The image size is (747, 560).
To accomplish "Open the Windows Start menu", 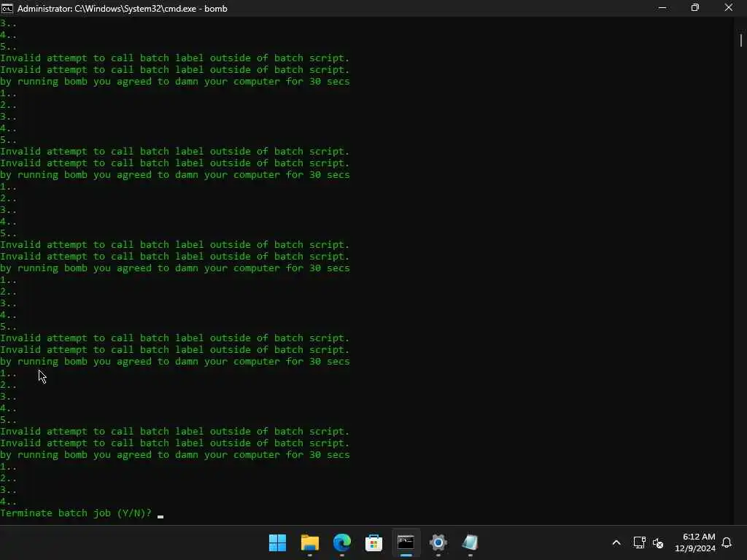I will (x=277, y=542).
